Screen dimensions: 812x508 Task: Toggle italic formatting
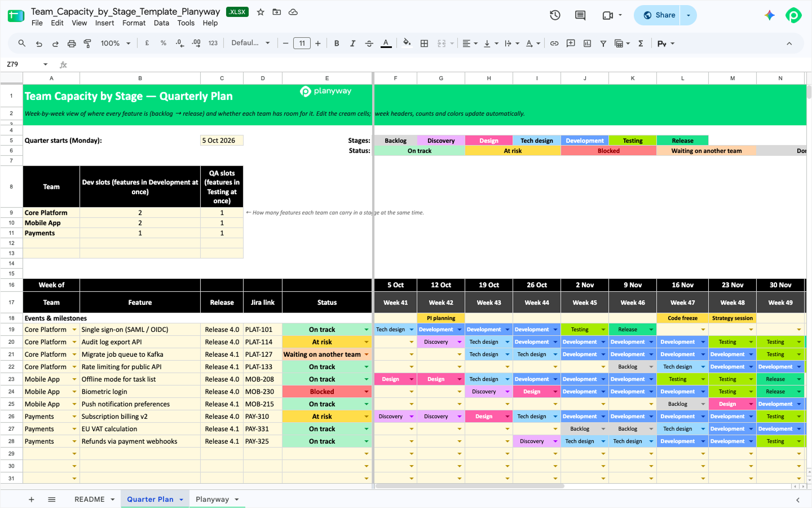click(353, 43)
